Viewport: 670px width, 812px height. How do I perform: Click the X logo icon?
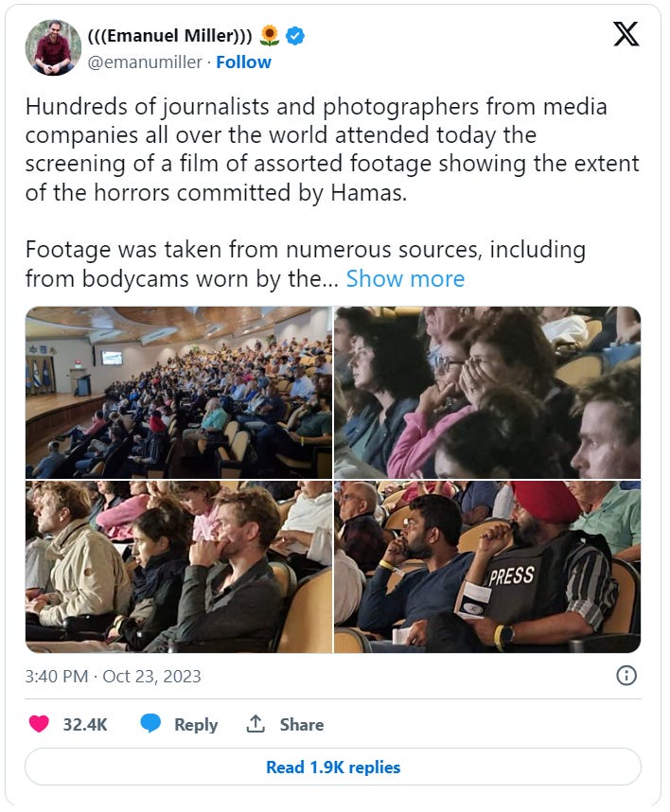coord(626,34)
